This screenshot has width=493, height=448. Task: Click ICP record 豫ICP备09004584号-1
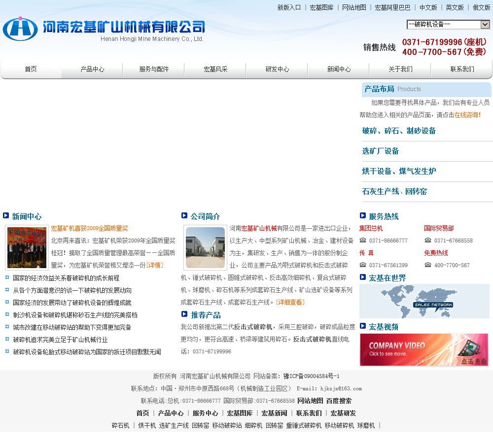point(311,377)
